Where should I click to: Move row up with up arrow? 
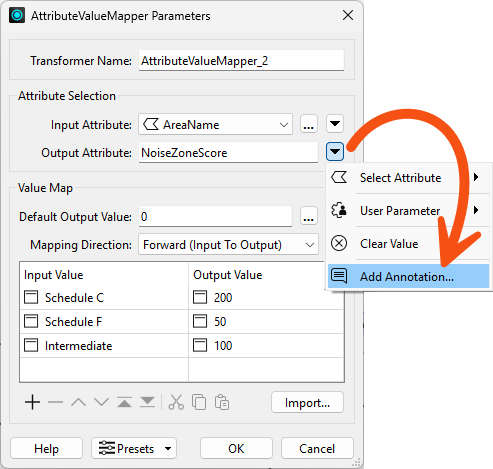click(x=78, y=402)
